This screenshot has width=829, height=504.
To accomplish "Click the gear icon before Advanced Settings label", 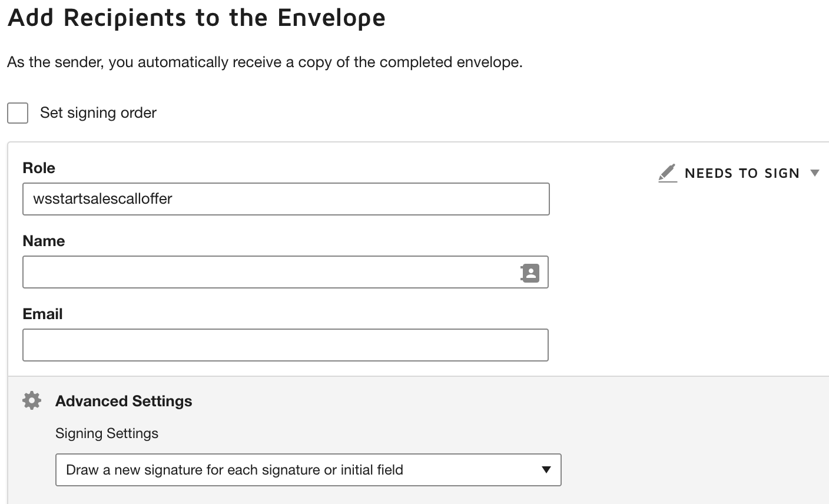I will click(x=31, y=400).
